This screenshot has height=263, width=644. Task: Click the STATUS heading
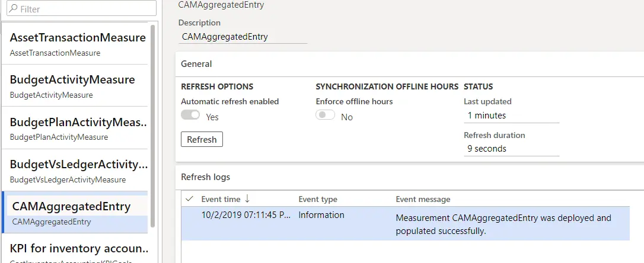[x=479, y=86]
